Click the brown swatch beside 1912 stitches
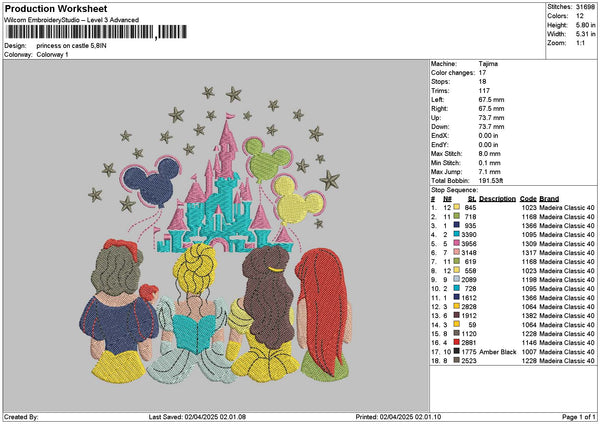This screenshot has width=600, height=424. [x=457, y=315]
